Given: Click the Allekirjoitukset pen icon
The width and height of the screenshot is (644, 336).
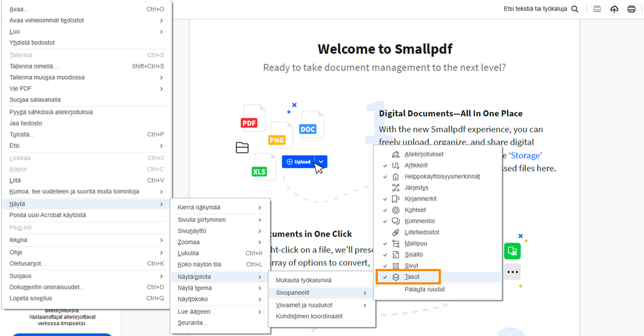Looking at the screenshot, I should pyautogui.click(x=396, y=154).
